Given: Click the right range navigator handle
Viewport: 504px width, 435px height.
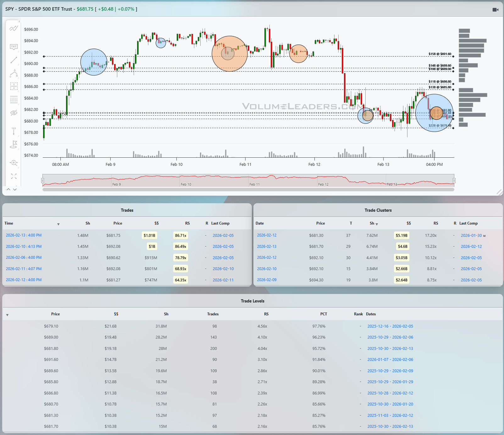Looking at the screenshot, I should point(454,181).
